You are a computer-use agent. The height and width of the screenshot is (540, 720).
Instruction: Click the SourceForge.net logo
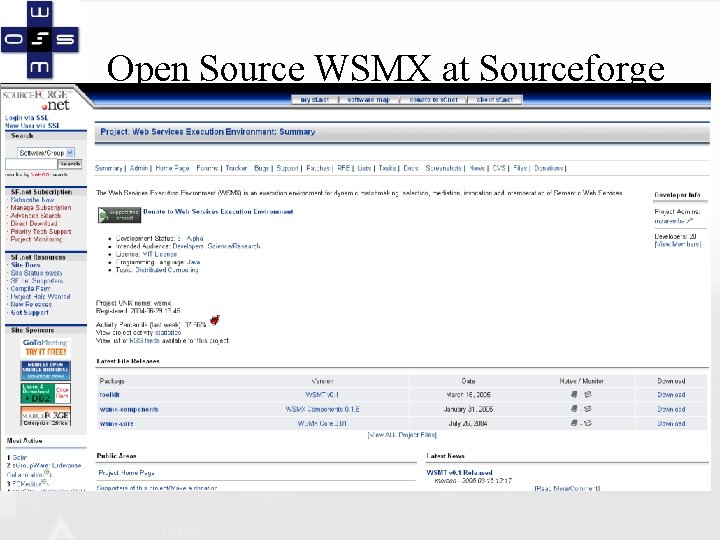[x=37, y=100]
